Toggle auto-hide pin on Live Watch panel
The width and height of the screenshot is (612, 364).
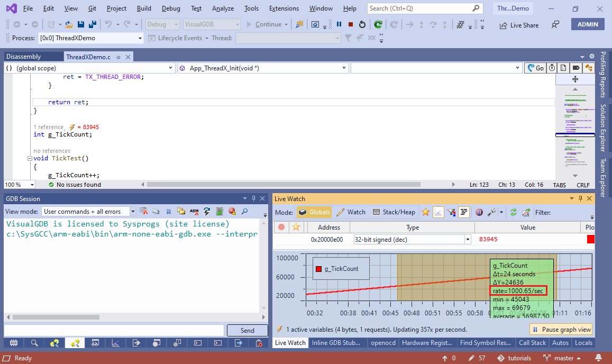click(580, 198)
